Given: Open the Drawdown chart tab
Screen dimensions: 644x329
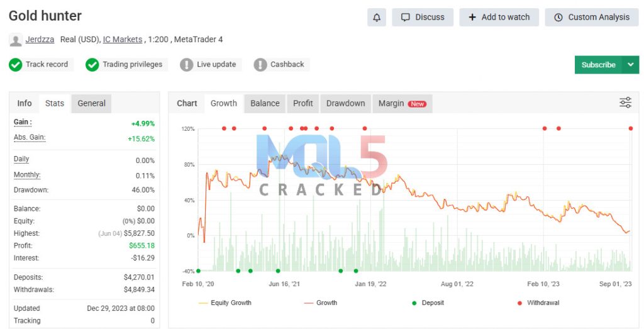Looking at the screenshot, I should point(346,104).
